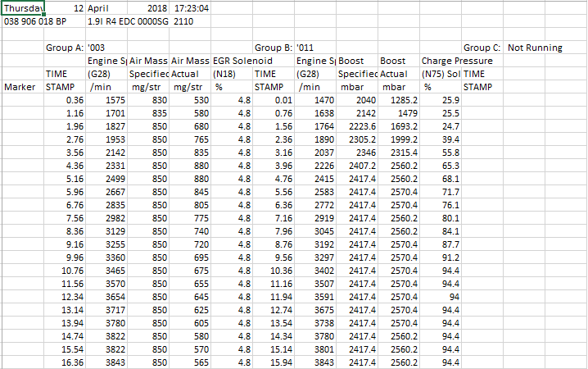The height and width of the screenshot is (369, 588).
Task: Select the 'EGR Solenoid' header cell
Action: (x=242, y=61)
